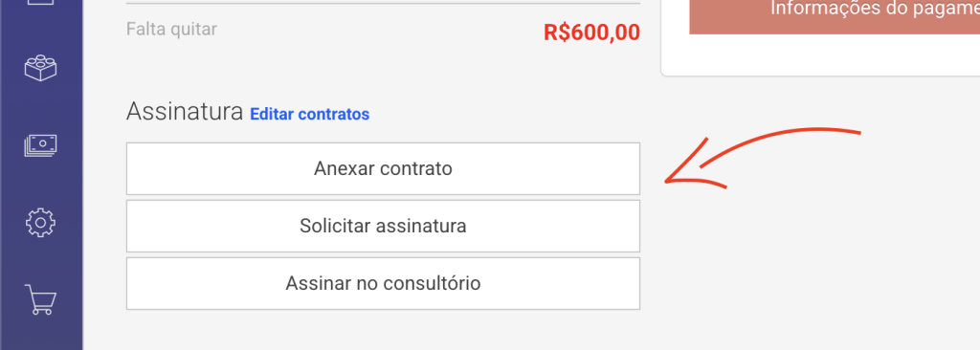Click the Anexar contrato button
Viewport: 980px width, 350px height.
[383, 168]
